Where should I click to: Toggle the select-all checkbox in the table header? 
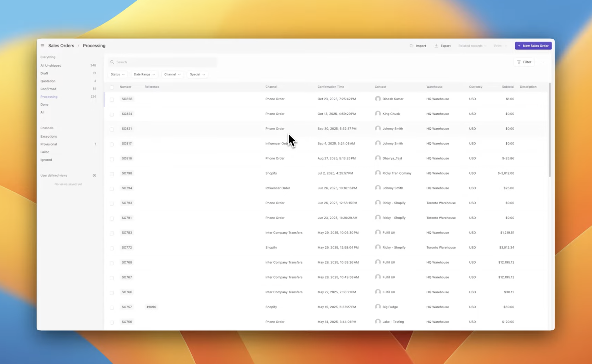pos(112,87)
